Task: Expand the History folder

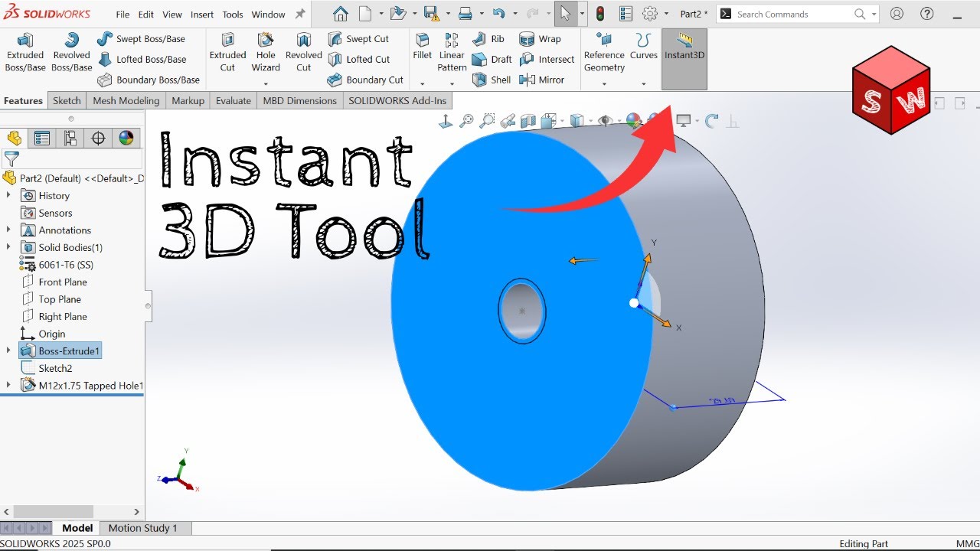Action: 8,195
